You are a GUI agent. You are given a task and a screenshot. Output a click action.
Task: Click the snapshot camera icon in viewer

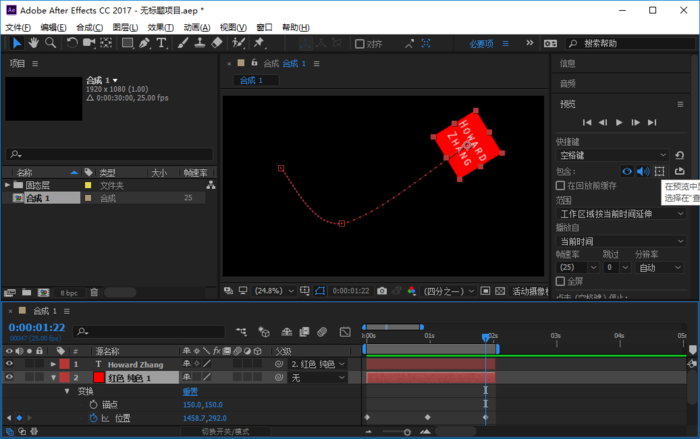click(382, 291)
